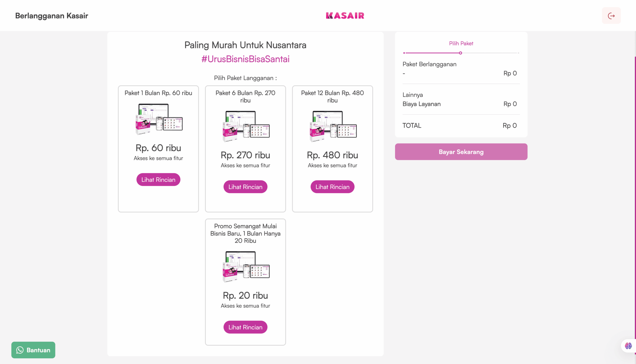Click the progress step indicator circle
This screenshot has height=364, width=636.
460,53
